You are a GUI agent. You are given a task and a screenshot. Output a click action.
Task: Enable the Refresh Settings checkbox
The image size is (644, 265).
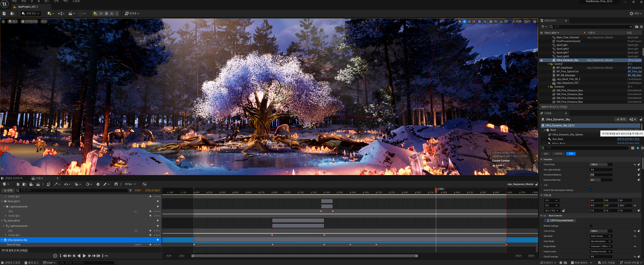click(x=591, y=226)
